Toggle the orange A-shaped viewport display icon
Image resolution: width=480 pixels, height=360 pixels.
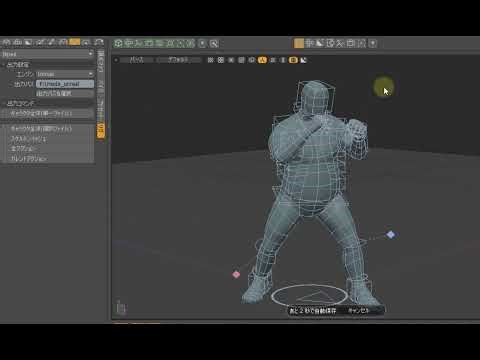point(262,60)
